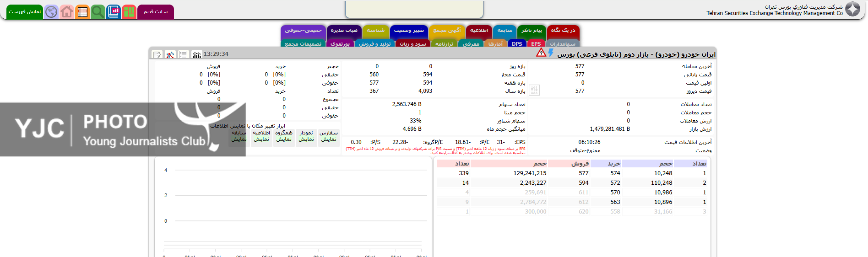This screenshot has height=257, width=868.
Task: Open the حقیقی-حقوقی tab
Action: [303, 32]
